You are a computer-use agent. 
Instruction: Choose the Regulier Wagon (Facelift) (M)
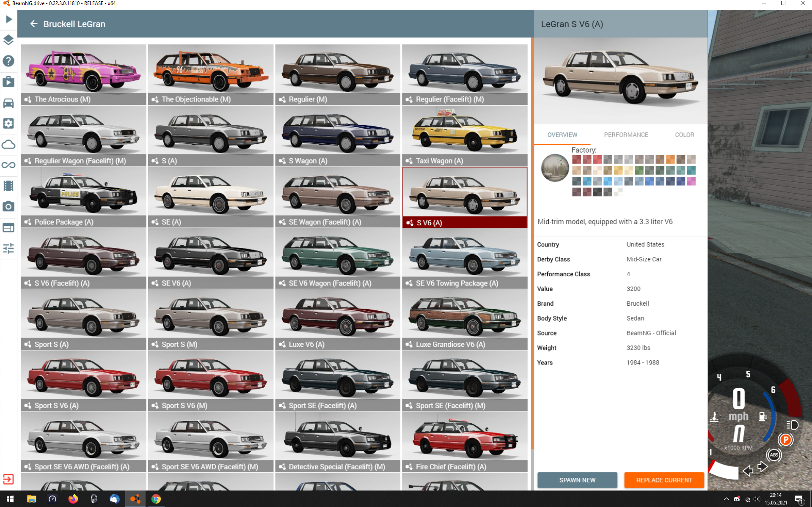click(x=83, y=136)
